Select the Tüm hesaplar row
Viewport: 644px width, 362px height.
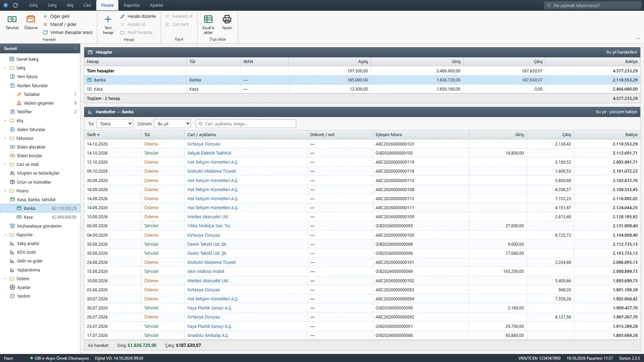pyautogui.click(x=362, y=71)
